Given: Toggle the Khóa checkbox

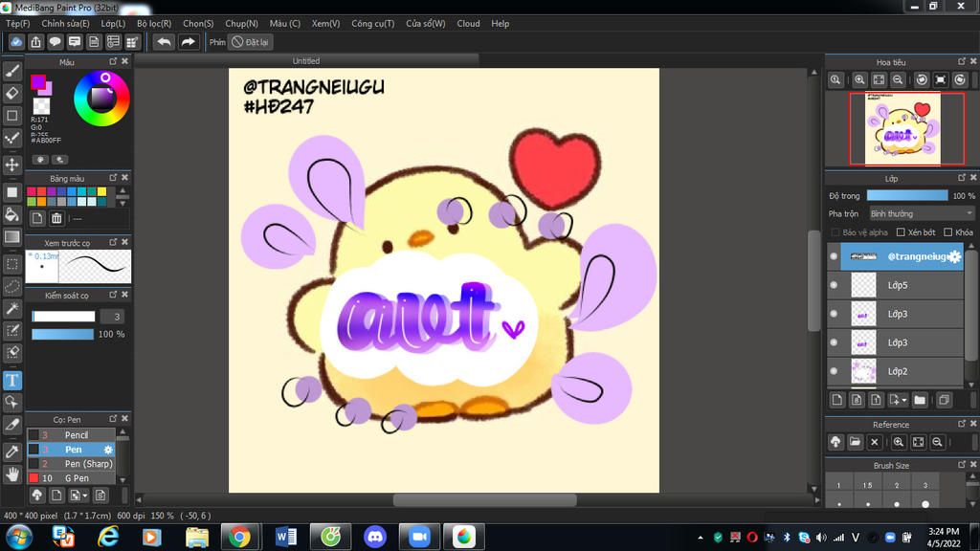Looking at the screenshot, I should [947, 232].
